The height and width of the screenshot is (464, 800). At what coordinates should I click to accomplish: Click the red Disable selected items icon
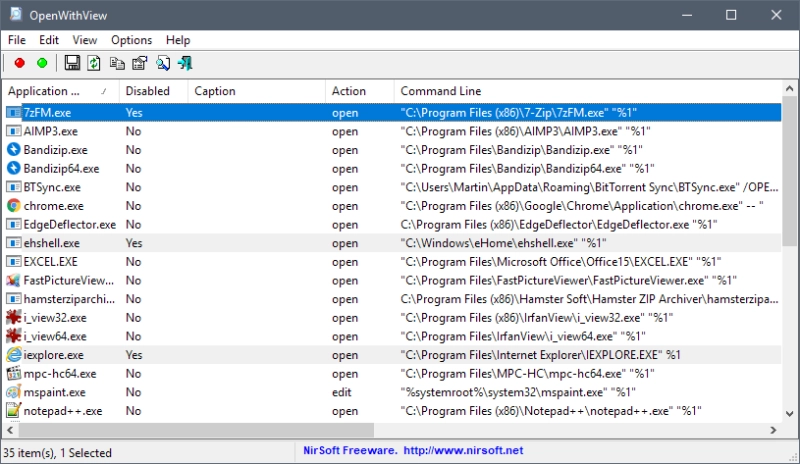click(x=19, y=63)
